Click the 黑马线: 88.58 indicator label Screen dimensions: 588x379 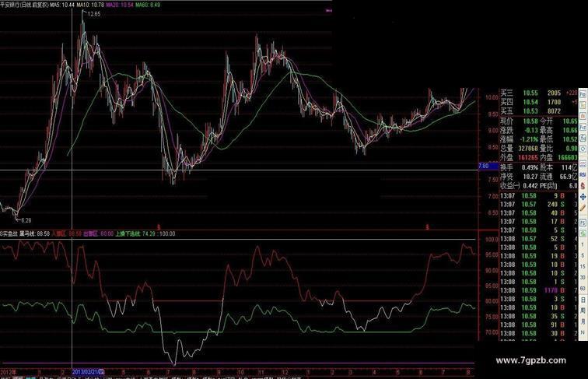point(34,233)
